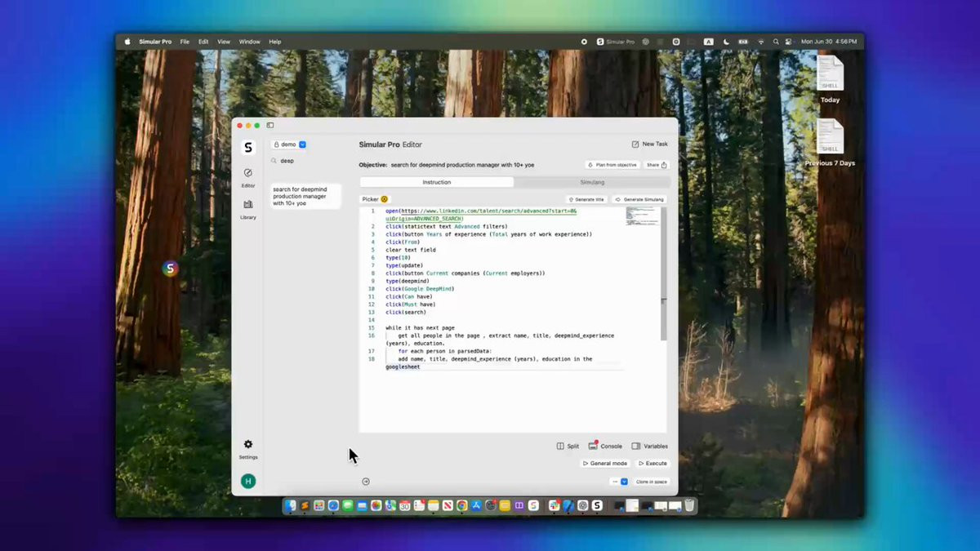This screenshot has width=980, height=551.
Task: Click Generate title button
Action: (586, 199)
